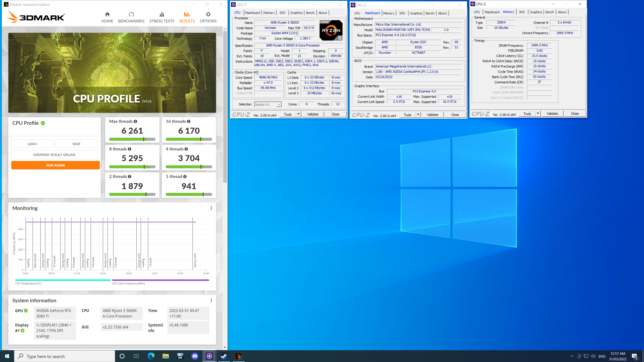Select the RESULTS tab icon in 3DMark

pos(187,14)
